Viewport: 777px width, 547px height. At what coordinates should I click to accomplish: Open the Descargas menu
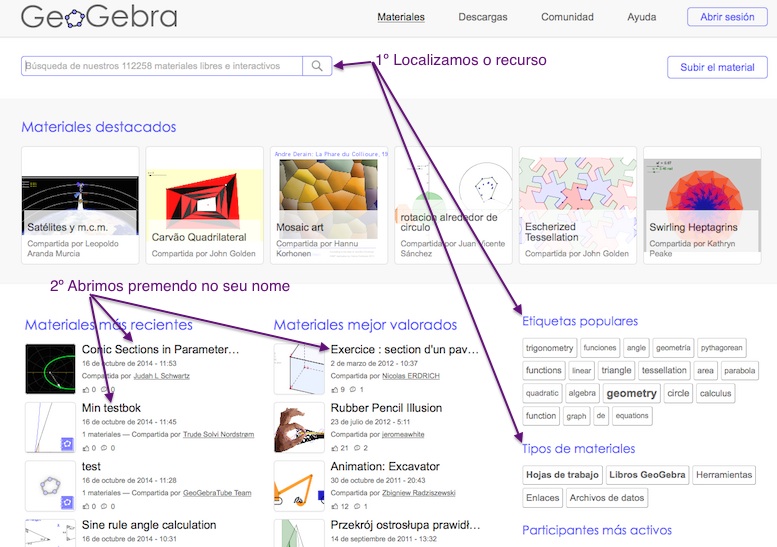pyautogui.click(x=483, y=17)
